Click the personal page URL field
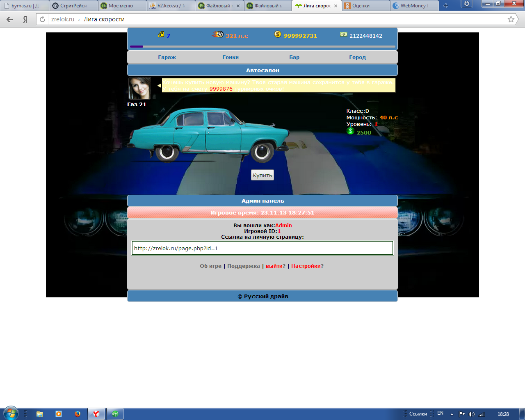 tap(262, 248)
